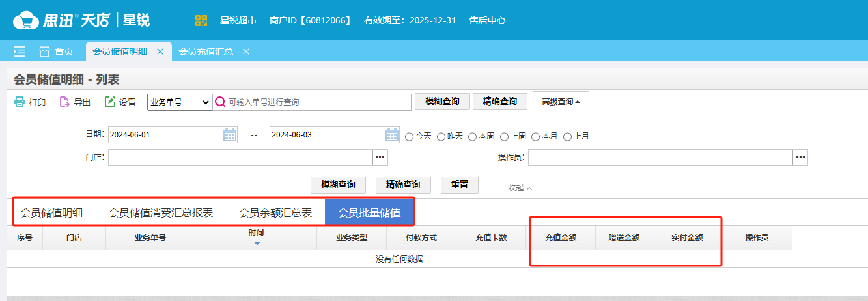Collapse the 高级查询 panel toggle

(x=561, y=102)
